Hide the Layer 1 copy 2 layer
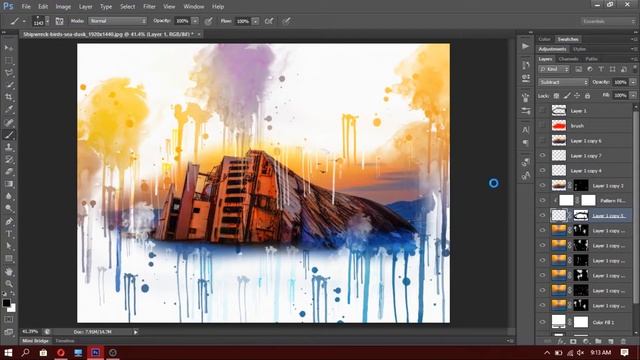 (542, 185)
